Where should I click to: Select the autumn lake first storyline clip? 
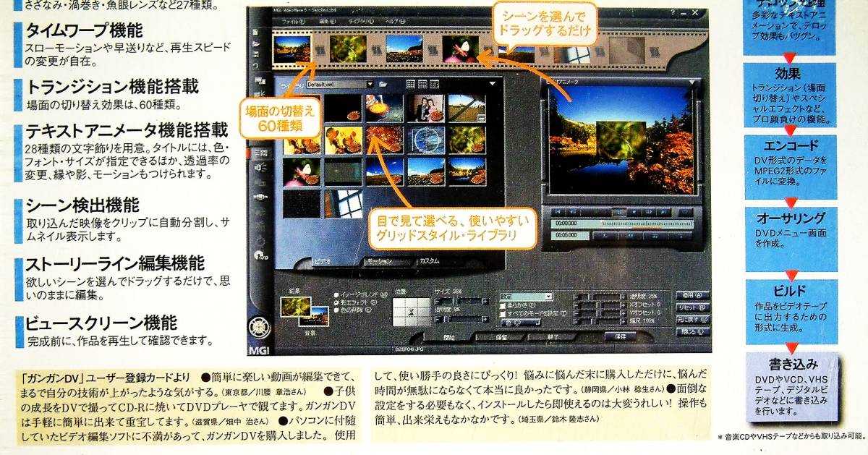click(292, 48)
